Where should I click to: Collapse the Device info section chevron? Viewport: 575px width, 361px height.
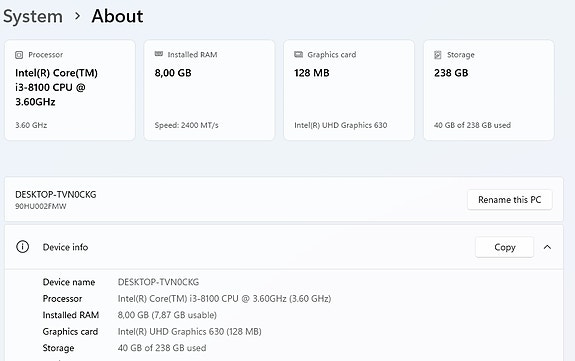point(547,247)
